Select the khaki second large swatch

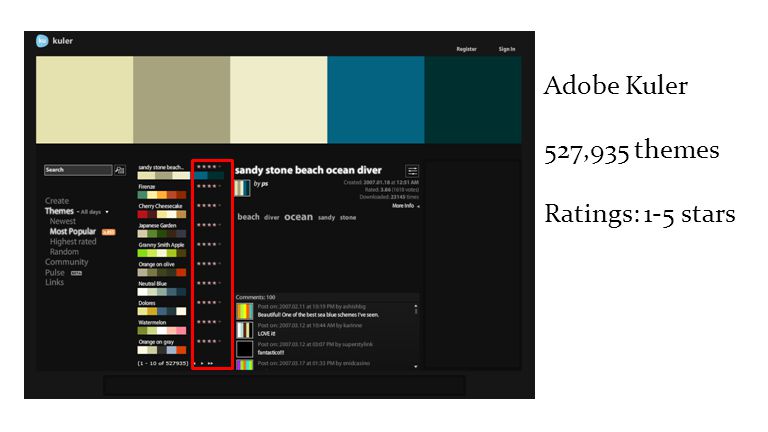(181, 100)
